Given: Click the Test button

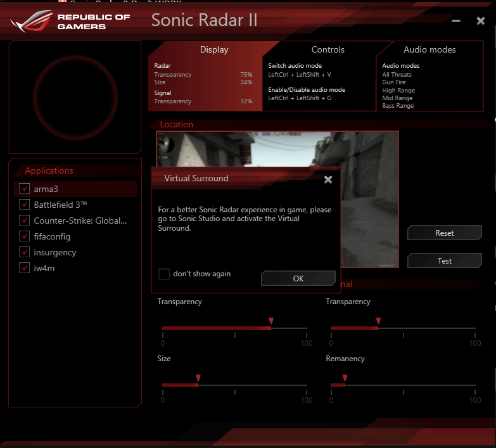Looking at the screenshot, I should pos(445,260).
